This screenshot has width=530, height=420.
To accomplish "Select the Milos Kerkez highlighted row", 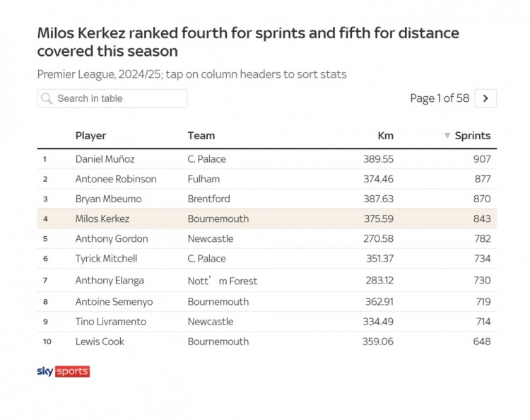I will (x=266, y=218).
